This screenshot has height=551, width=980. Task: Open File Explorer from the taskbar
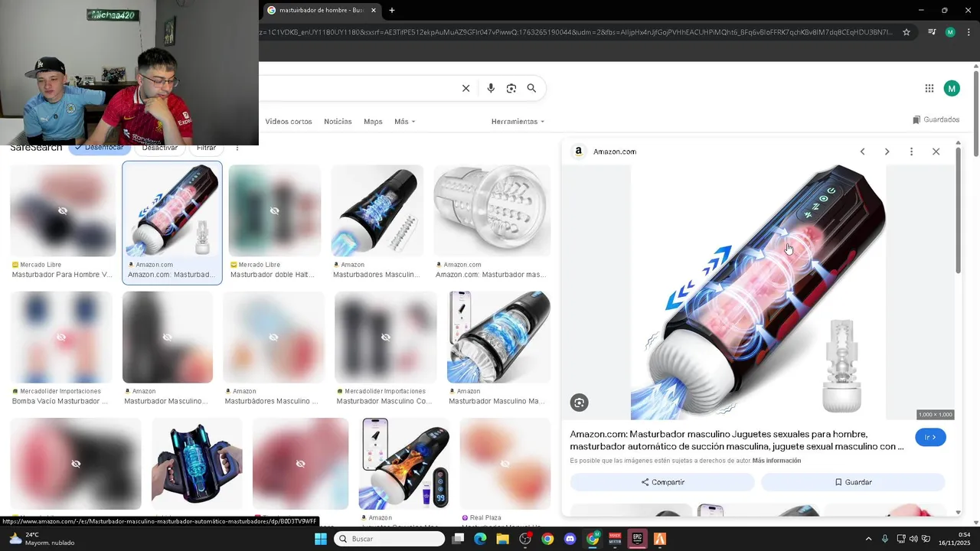tap(502, 539)
